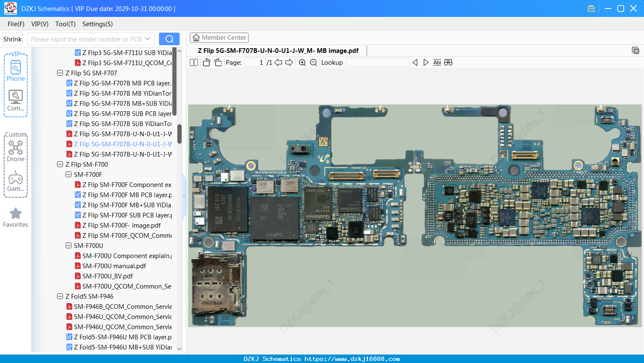Rotate the page clockwise
644x363 pixels.
click(218, 63)
